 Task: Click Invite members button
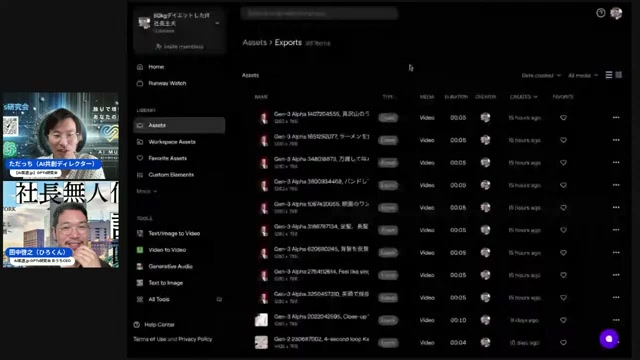pyautogui.click(x=180, y=47)
